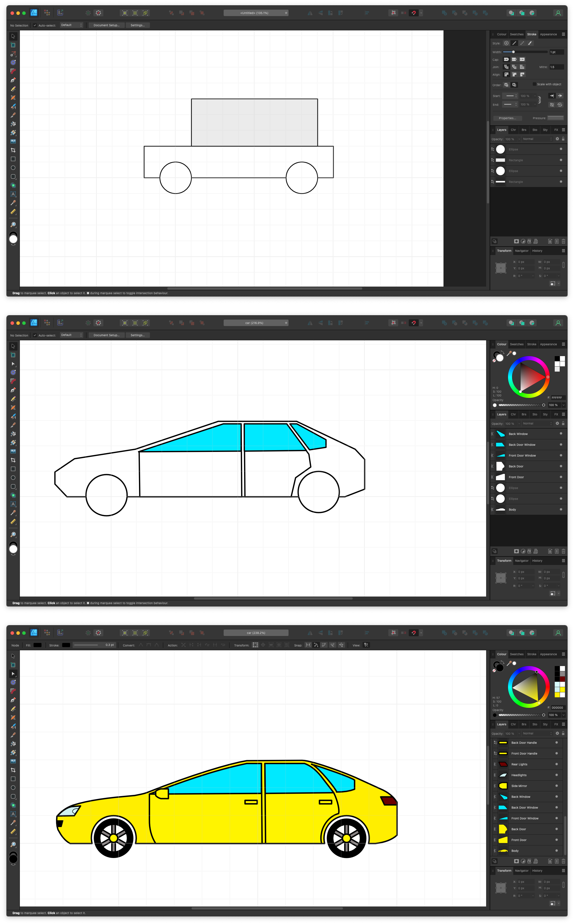Select the Ellipse tool
This screenshot has width=574, height=924.
(13, 167)
